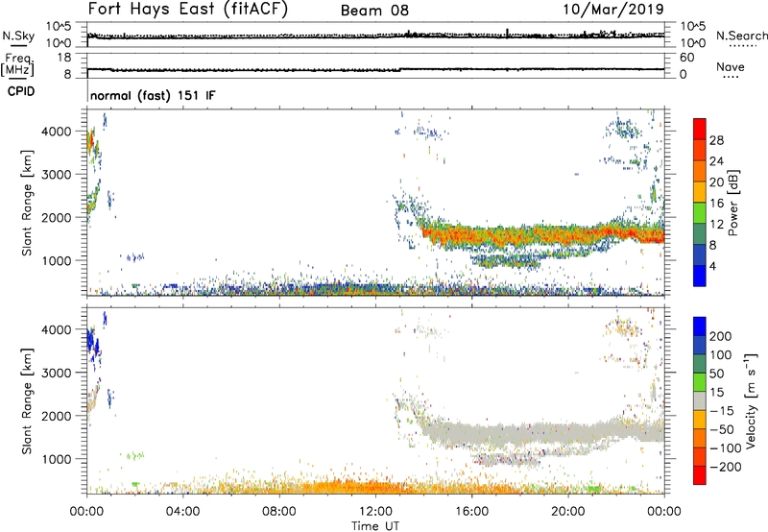Click the 'Velocity [m s⁻¹]' color bar label
Screen dimensions: 768x532
click(x=751, y=400)
